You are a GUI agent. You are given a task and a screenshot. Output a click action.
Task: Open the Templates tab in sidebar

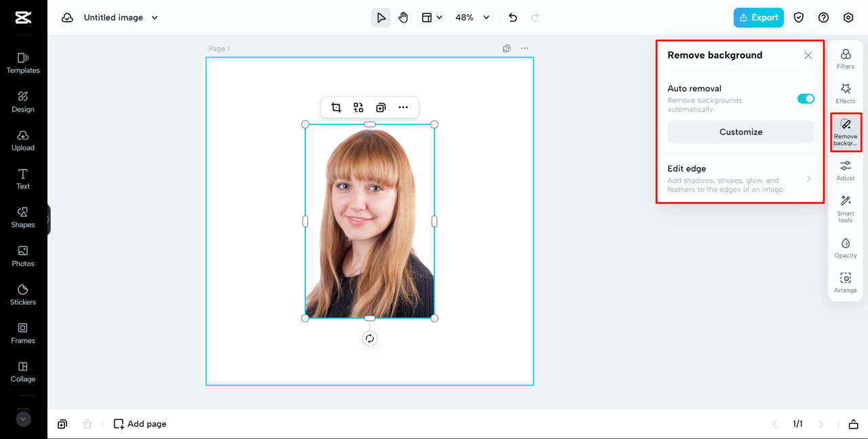tap(23, 62)
